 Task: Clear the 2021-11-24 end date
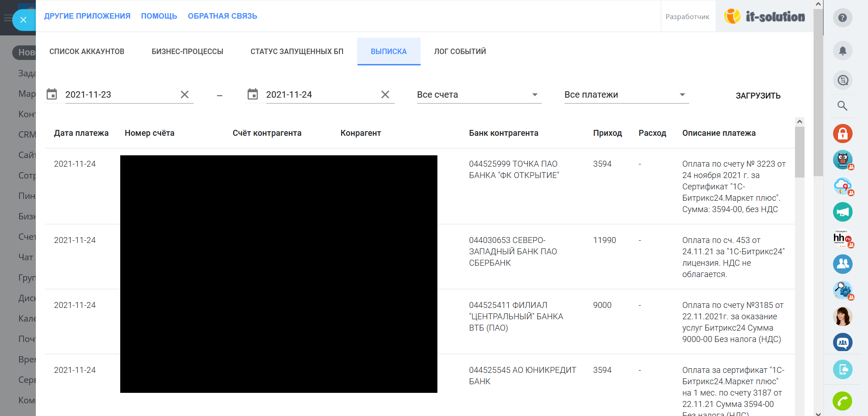[385, 94]
